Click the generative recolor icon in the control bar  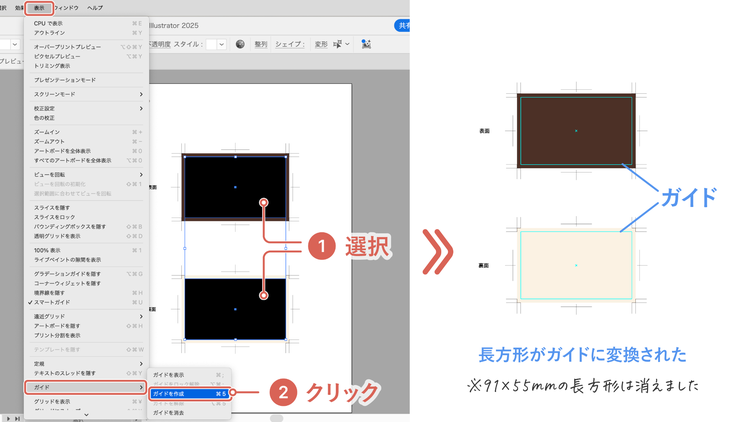[366, 44]
